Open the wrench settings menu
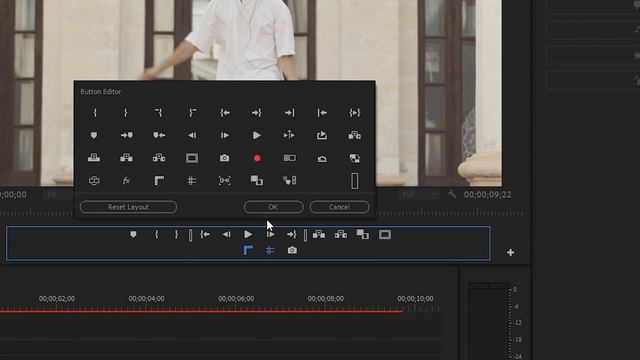The width and height of the screenshot is (640, 360). (x=452, y=194)
